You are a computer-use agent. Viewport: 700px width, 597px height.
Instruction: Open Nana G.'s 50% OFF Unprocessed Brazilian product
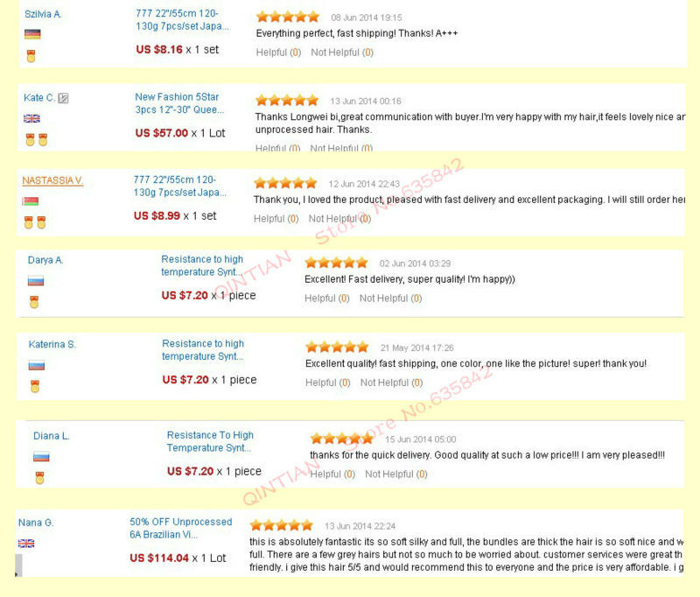(180, 528)
